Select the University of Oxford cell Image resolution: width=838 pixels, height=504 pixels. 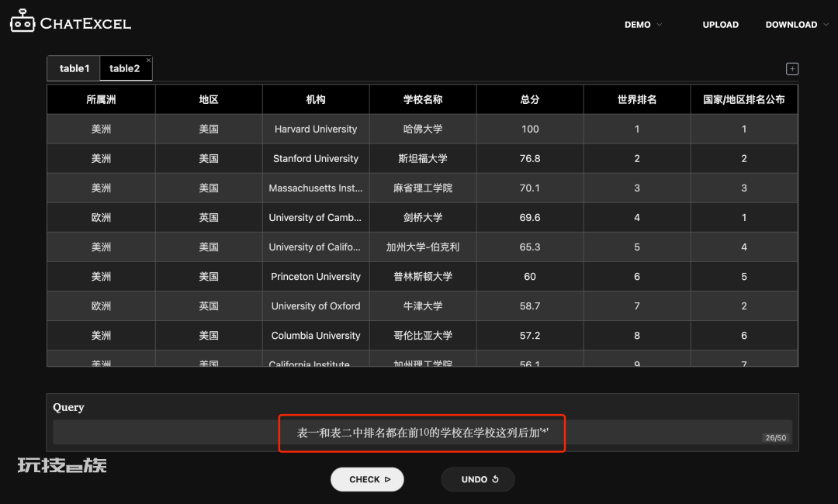(x=316, y=306)
